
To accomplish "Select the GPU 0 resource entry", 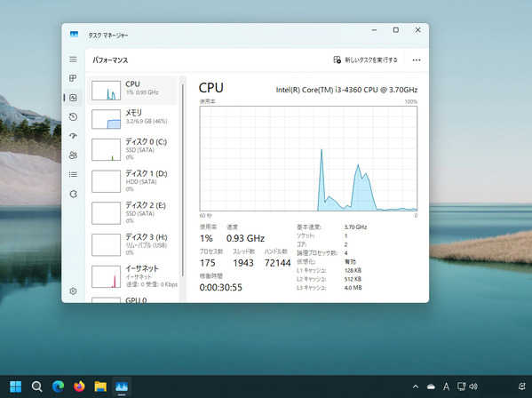I will [132, 299].
